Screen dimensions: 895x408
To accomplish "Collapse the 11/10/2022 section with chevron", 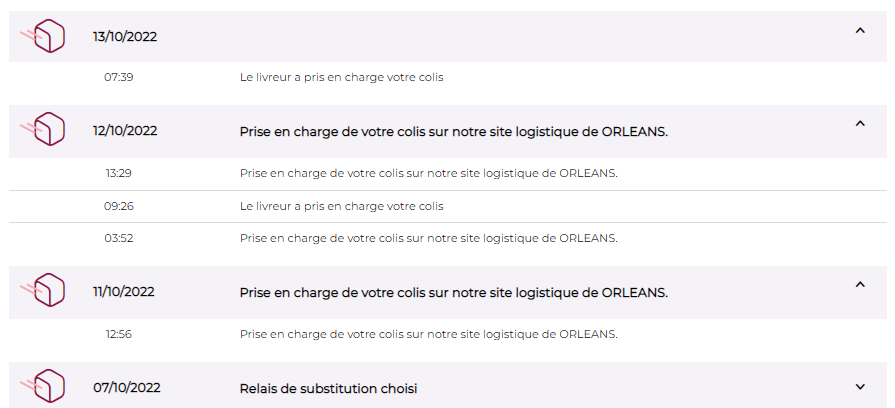I will click(860, 285).
